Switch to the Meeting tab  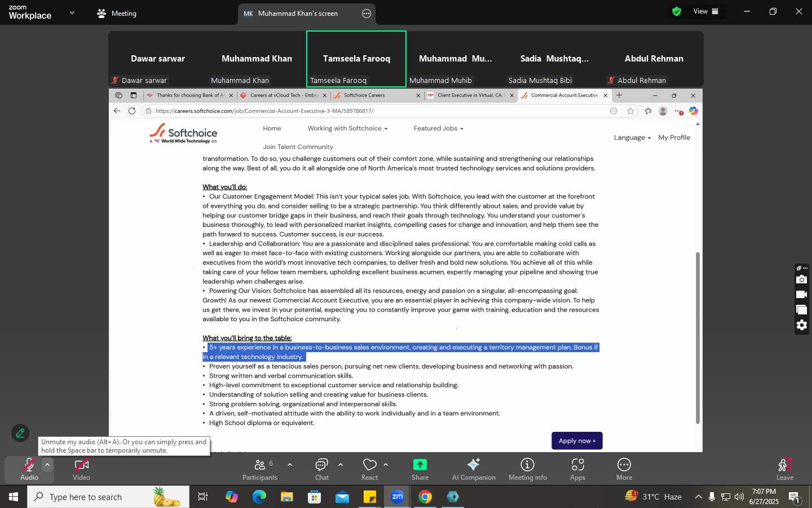click(x=117, y=13)
